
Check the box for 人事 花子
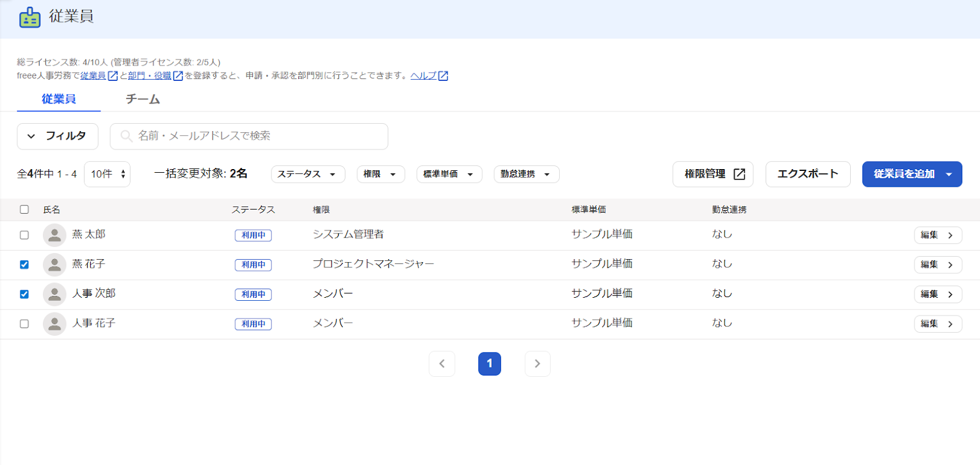[x=24, y=323]
